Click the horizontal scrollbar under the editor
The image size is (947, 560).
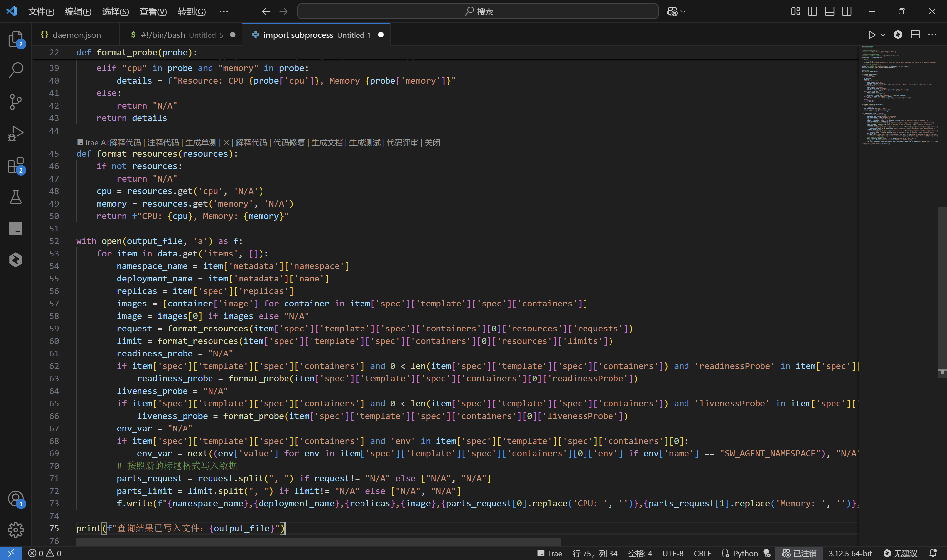(x=318, y=542)
